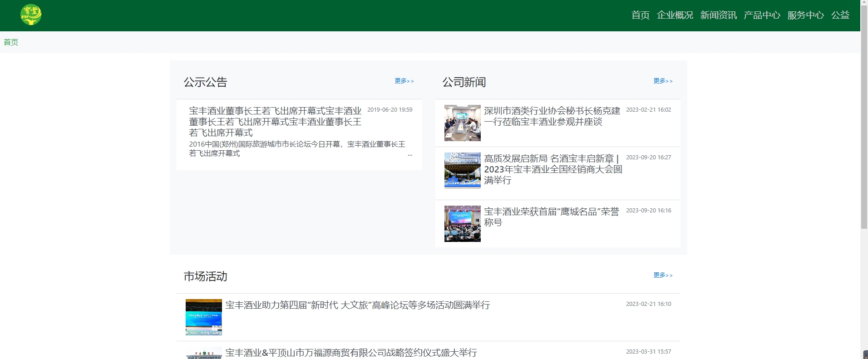This screenshot has width=868, height=359.
Task: Open the 宝丰酒业董事长王若飞出席开幕式 announcement title
Action: click(x=275, y=122)
